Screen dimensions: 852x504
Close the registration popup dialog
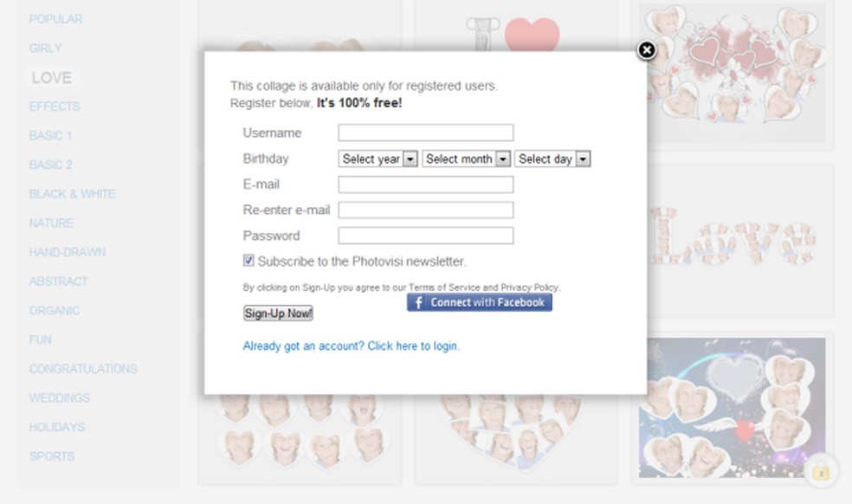pyautogui.click(x=646, y=50)
